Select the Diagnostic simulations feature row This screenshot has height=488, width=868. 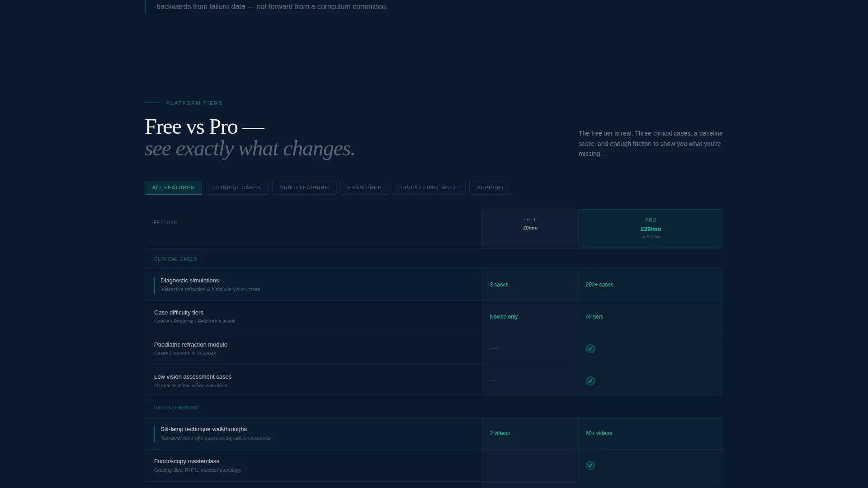(x=434, y=285)
